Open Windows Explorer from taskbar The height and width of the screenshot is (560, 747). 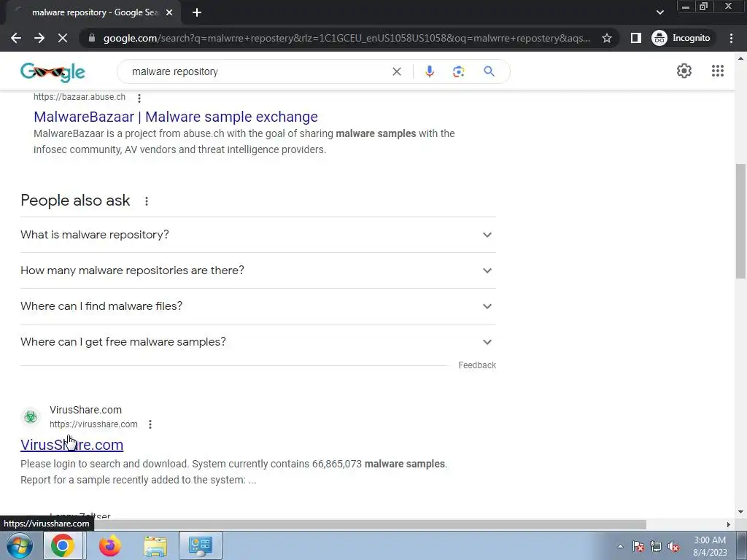pyautogui.click(x=155, y=547)
